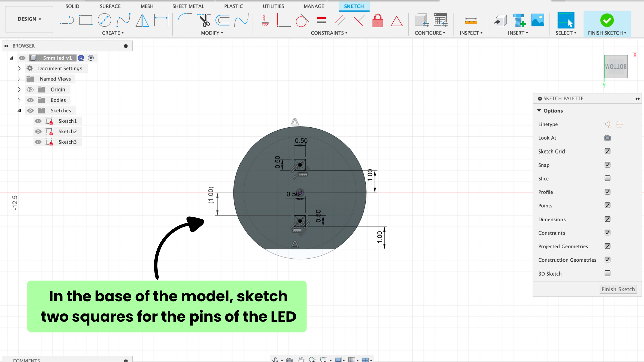This screenshot has width=644, height=362.
Task: Select the Mirror tool
Action: (x=142, y=20)
